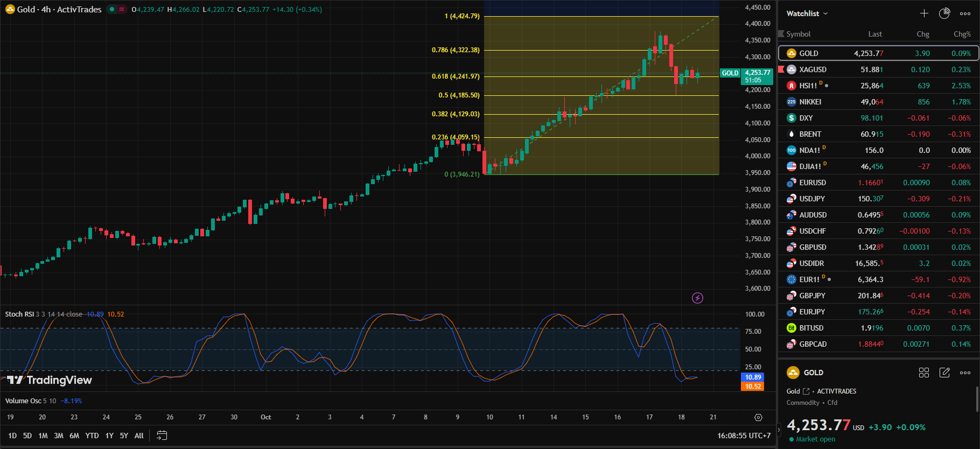This screenshot has height=449, width=980.
Task: Click the purple lightning bolt icon on chart
Action: [x=697, y=298]
